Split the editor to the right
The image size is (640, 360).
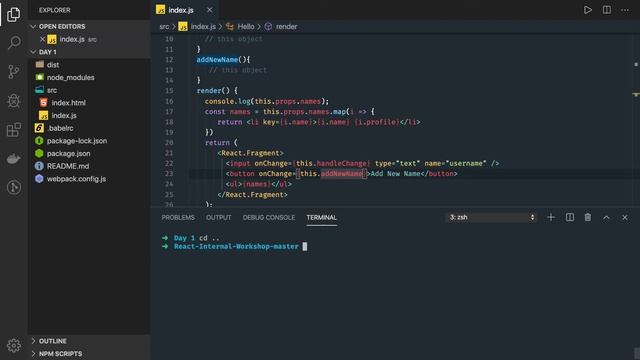coord(607,10)
